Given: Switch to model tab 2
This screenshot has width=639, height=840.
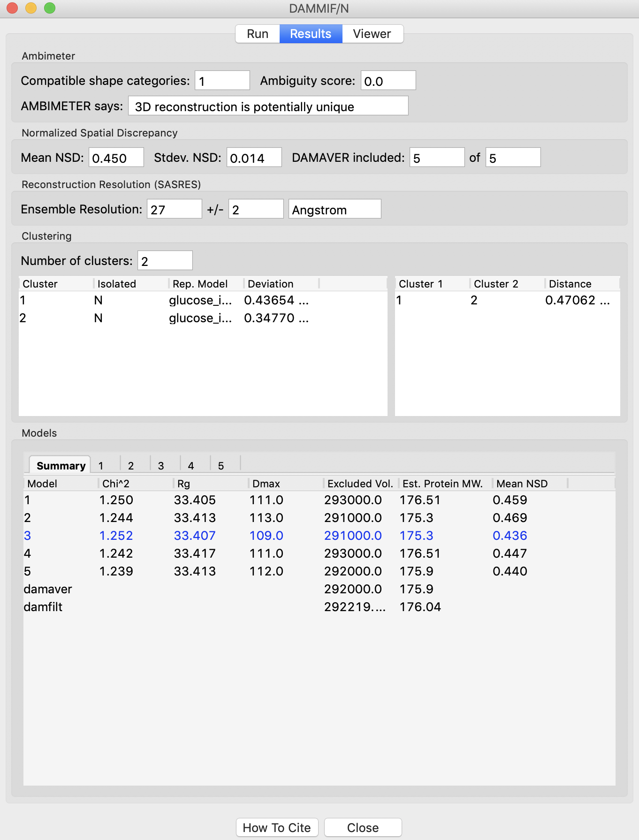Looking at the screenshot, I should pos(131,465).
